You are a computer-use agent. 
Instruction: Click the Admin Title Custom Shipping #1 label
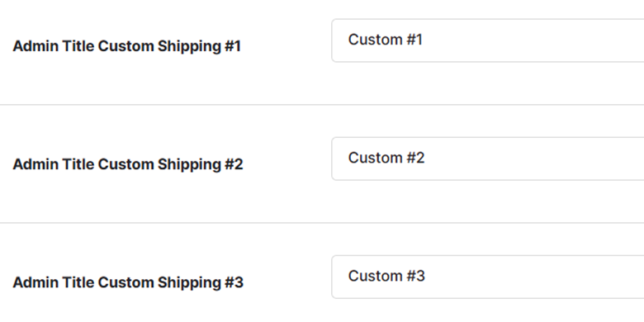[126, 46]
